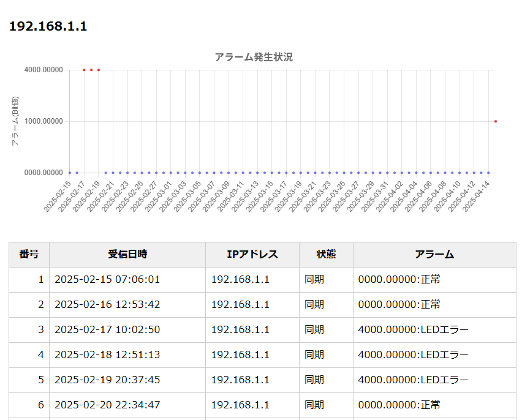Click the 4000.00000 Y-axis label
522x420 pixels.
pyautogui.click(x=43, y=70)
